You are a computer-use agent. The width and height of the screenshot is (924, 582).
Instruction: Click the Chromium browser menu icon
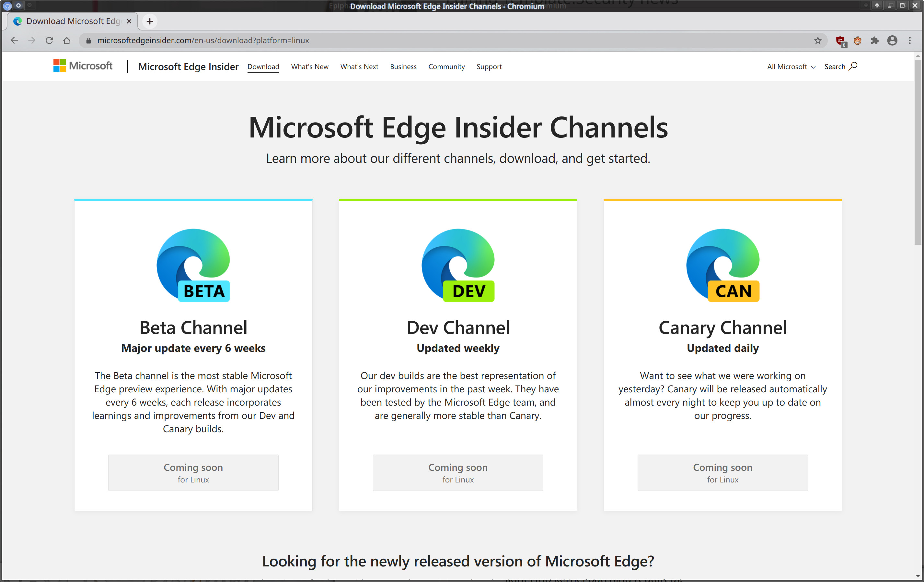coord(909,40)
